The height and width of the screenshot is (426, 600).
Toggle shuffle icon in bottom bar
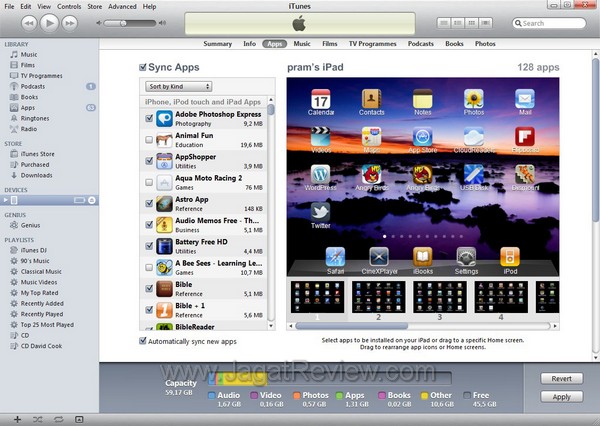pos(38,419)
